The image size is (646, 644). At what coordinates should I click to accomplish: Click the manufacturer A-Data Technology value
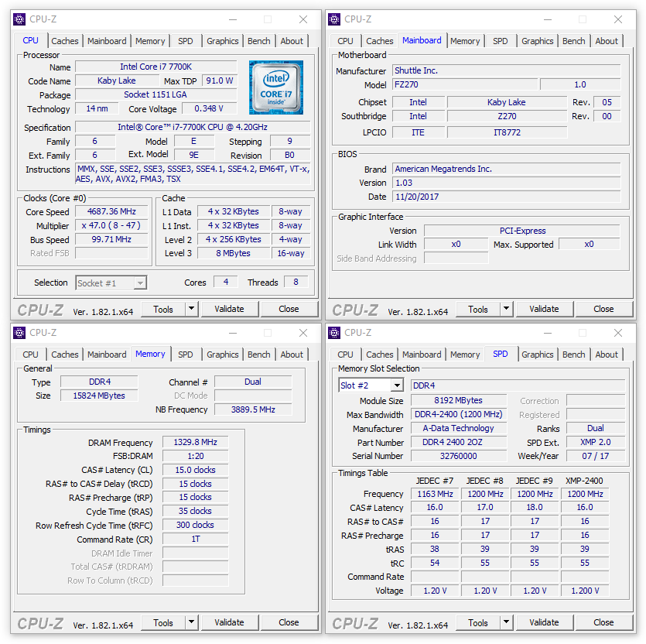tap(459, 428)
